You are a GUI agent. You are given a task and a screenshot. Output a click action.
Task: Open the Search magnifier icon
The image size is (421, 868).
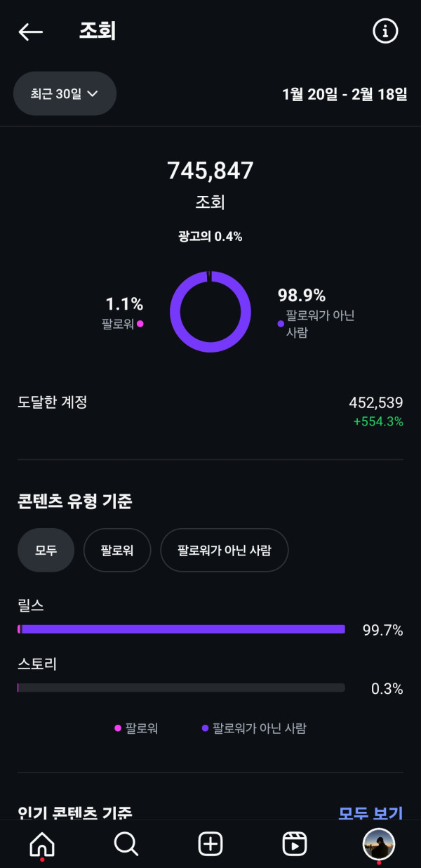(x=126, y=843)
